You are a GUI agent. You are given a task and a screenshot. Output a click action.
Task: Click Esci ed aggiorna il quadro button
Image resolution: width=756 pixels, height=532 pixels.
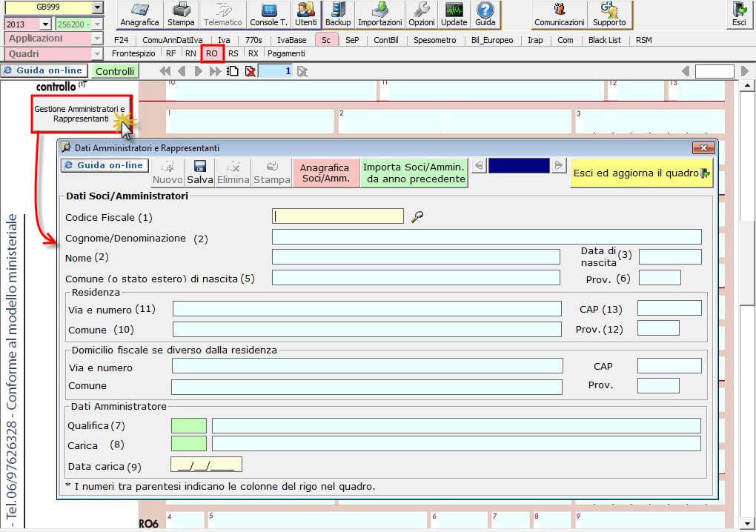pyautogui.click(x=640, y=173)
